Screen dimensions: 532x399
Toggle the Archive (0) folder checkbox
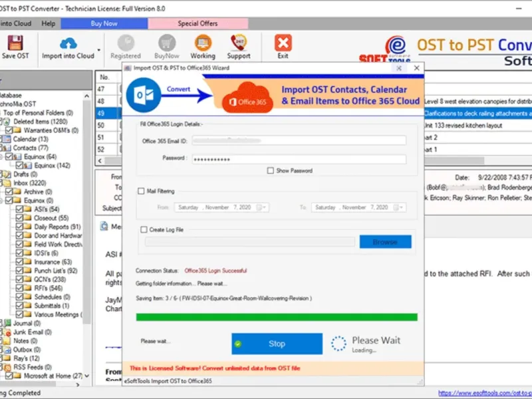9,192
